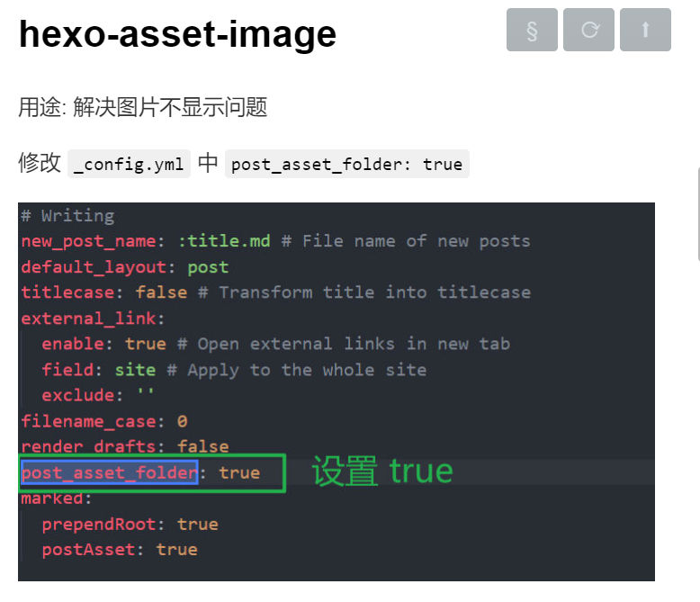Click the 用途: 解决图片不显示问题 paragraph
Screen dimensions: 700x602
click(x=143, y=108)
